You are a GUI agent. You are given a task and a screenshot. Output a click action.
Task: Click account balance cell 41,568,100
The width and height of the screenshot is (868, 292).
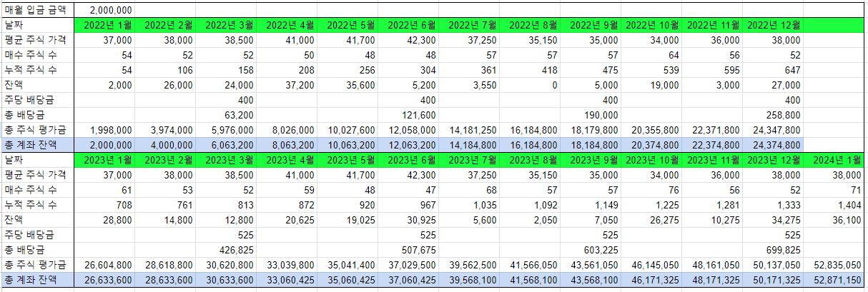coord(530,279)
